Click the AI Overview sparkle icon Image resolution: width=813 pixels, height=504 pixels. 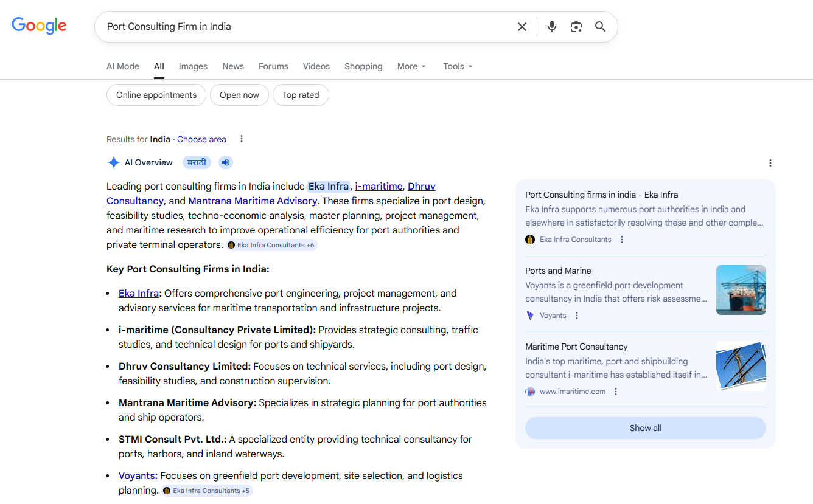tap(113, 162)
